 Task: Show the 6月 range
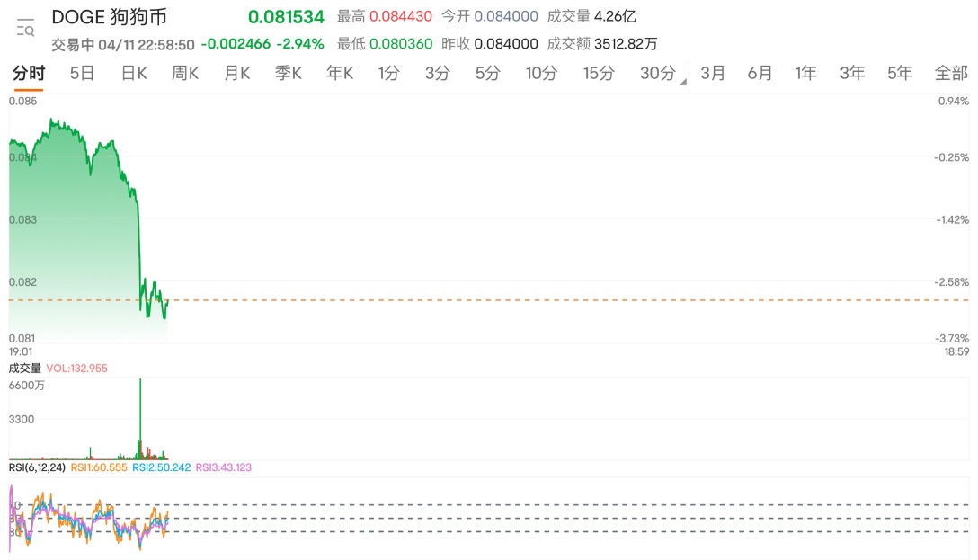[x=760, y=73]
